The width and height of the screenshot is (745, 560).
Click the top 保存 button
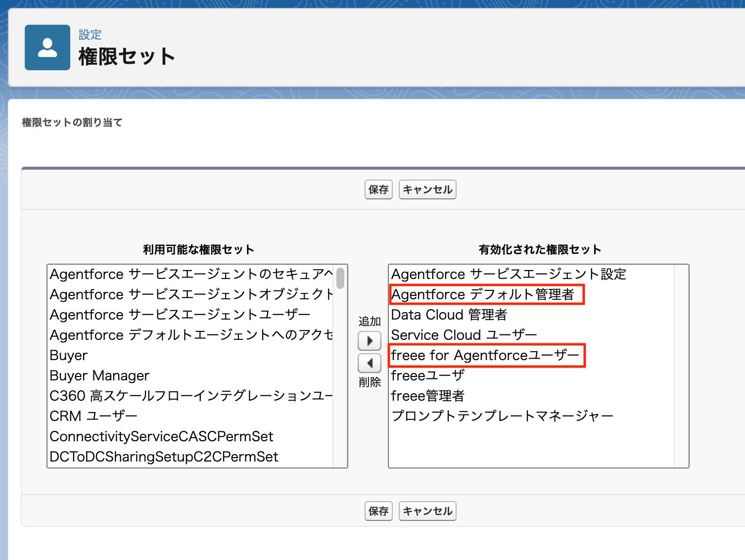pyautogui.click(x=378, y=189)
